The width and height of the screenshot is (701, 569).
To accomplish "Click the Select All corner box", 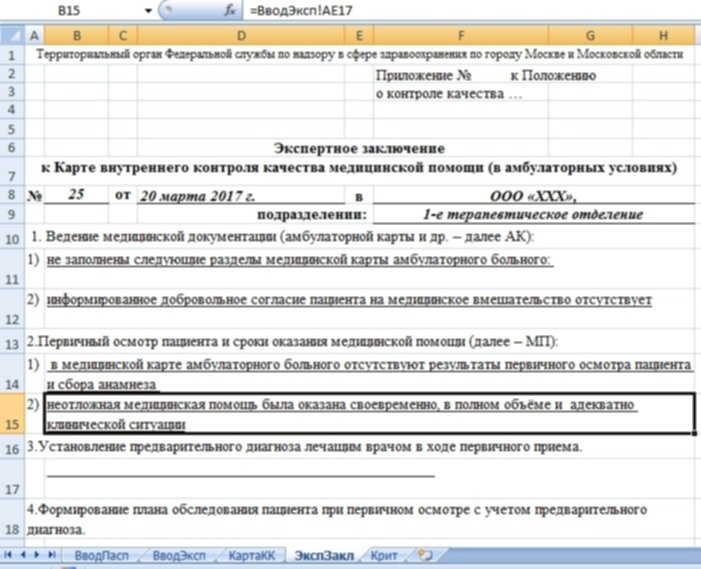I will [10, 36].
